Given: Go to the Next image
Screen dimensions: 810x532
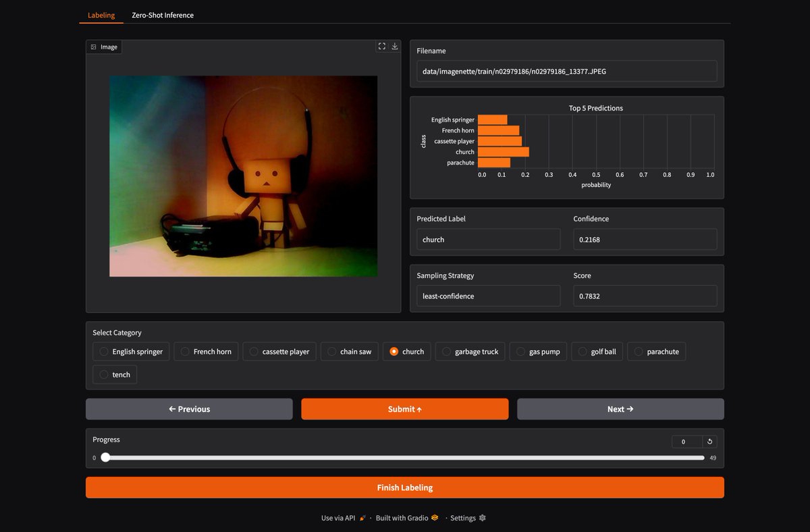Looking at the screenshot, I should coord(620,409).
